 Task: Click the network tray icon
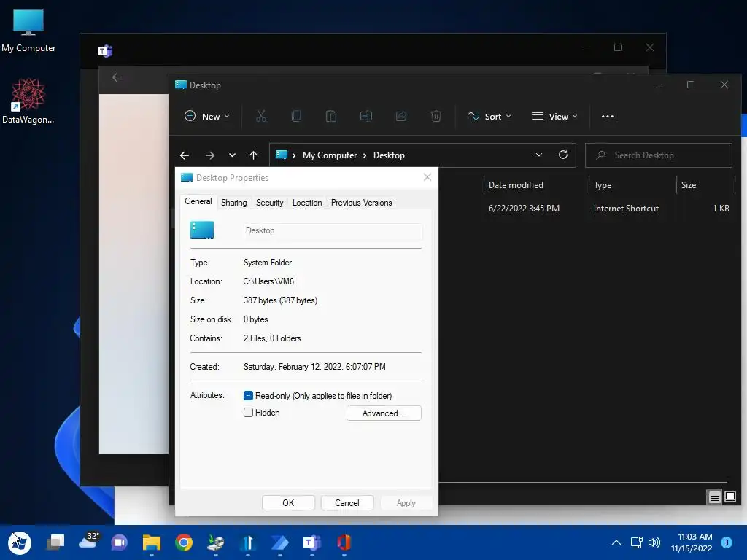[x=636, y=542]
